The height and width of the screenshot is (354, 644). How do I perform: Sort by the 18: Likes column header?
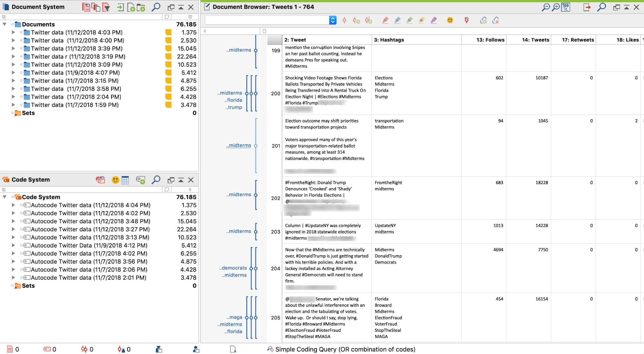click(x=618, y=40)
